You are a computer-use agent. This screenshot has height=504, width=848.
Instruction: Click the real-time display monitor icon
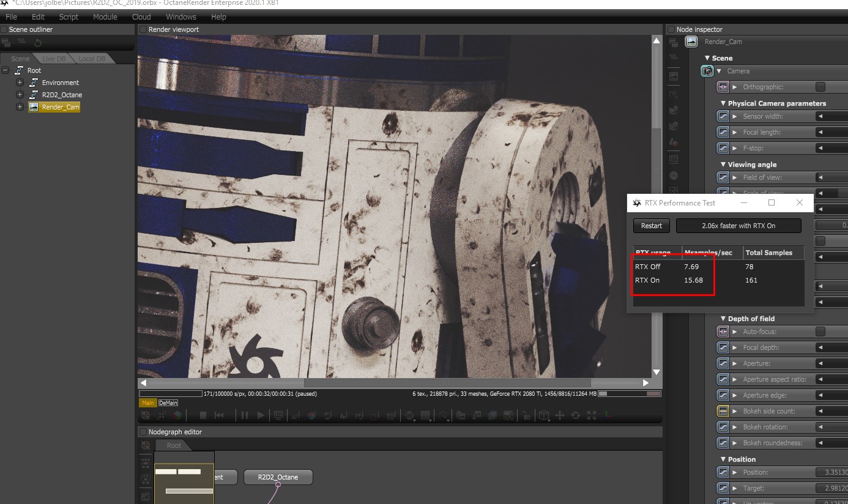point(278,415)
